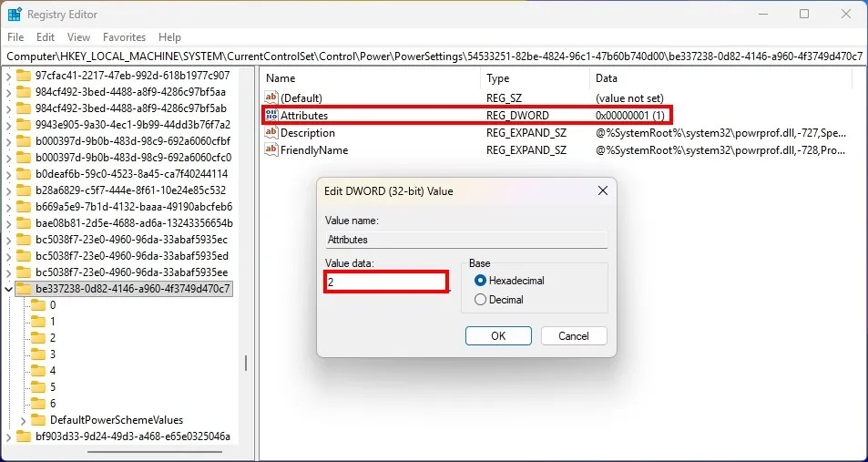Screen dimensions: 868x462
Task: Click the Description string value icon
Action: click(271, 132)
